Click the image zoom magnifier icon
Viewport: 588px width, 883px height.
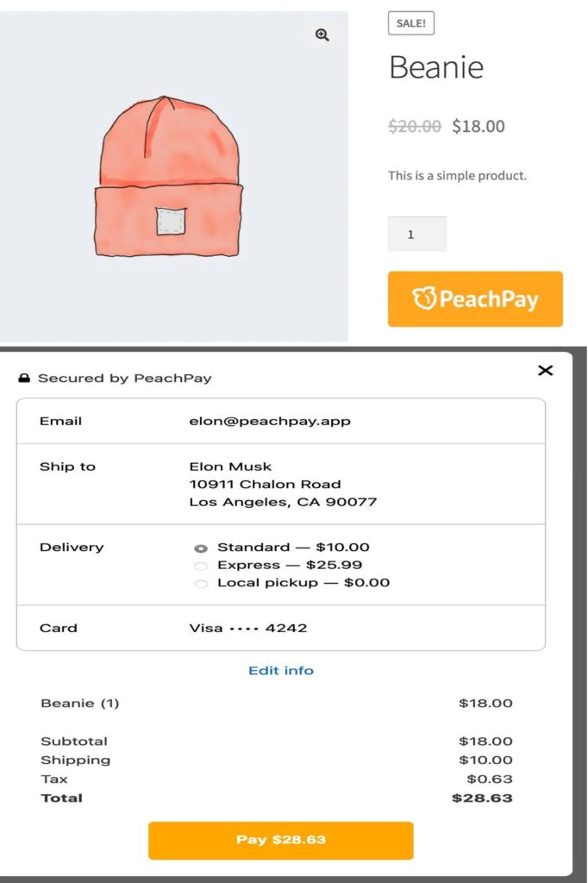[322, 35]
